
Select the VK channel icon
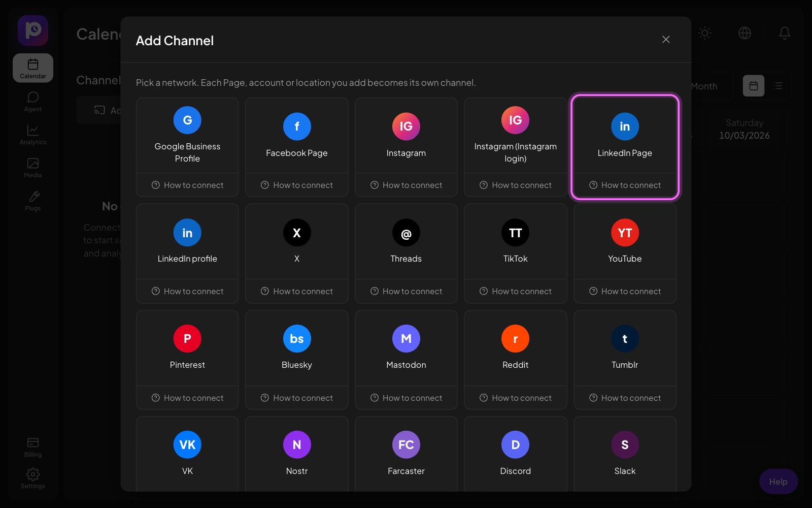(187, 445)
